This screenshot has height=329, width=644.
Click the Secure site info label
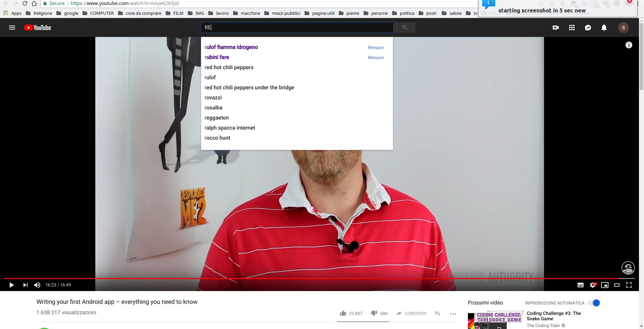54,3
